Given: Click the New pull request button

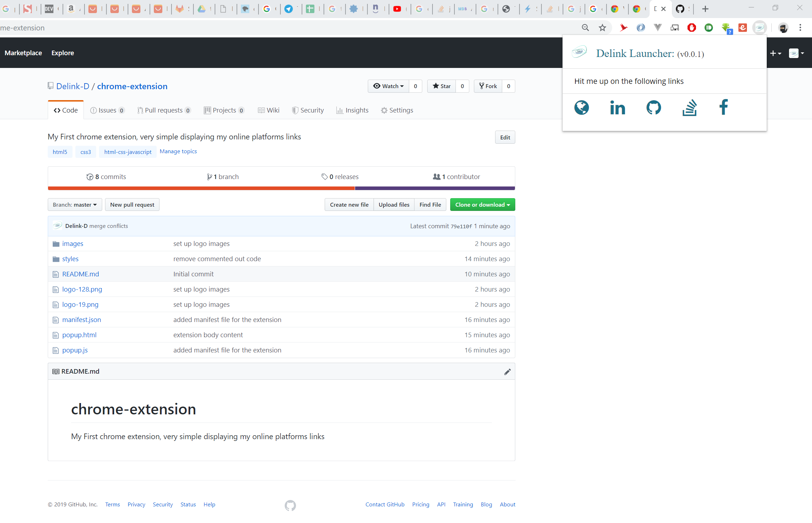Looking at the screenshot, I should pyautogui.click(x=132, y=205).
